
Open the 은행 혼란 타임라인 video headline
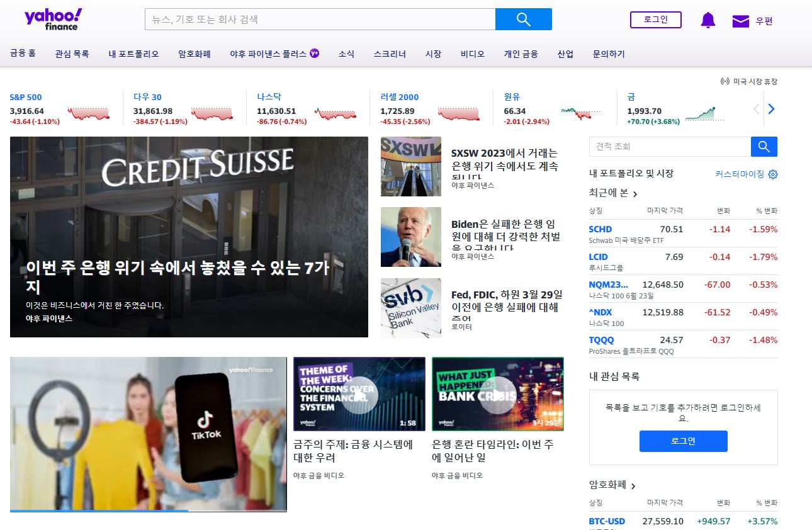493,451
